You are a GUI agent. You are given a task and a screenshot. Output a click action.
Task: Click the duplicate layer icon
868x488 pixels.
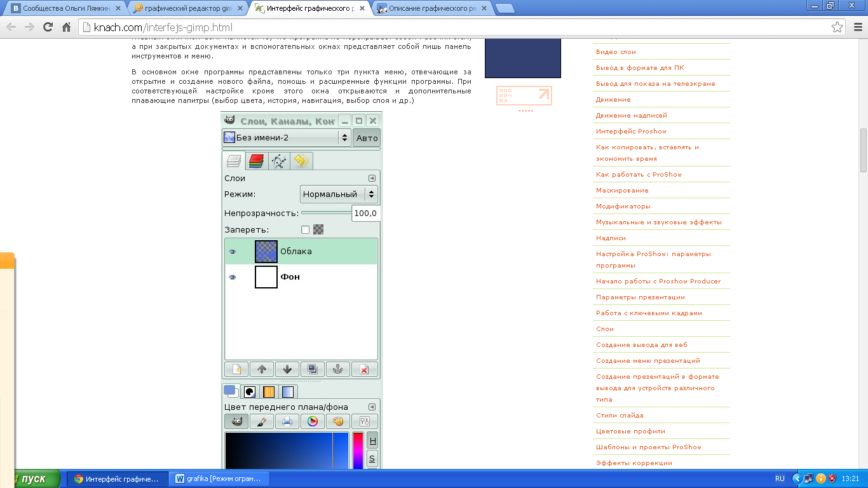[x=313, y=369]
